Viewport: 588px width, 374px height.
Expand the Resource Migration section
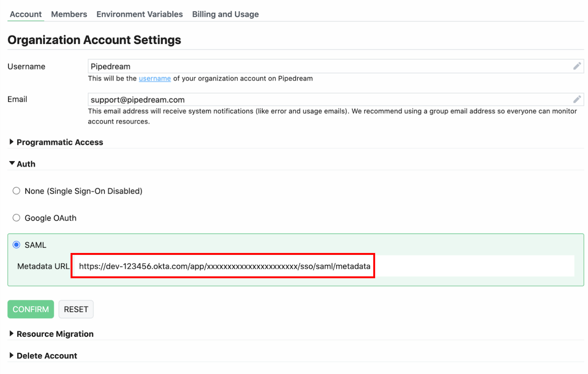(55, 334)
